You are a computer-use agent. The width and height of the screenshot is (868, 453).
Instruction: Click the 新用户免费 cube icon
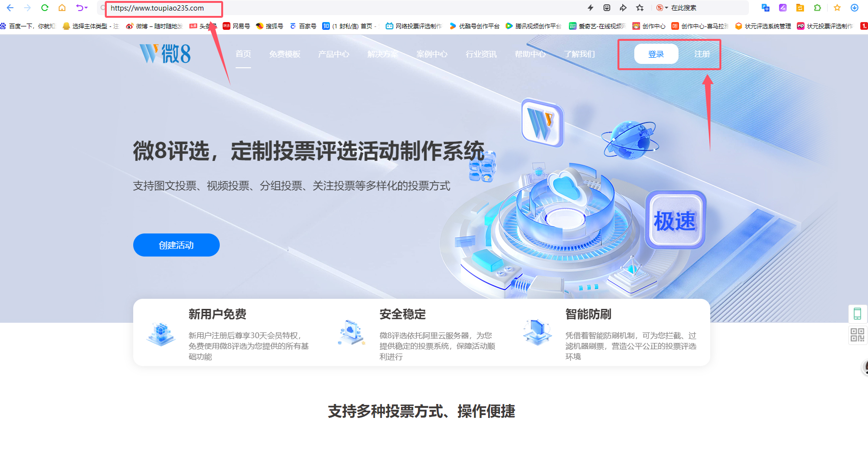pyautogui.click(x=161, y=334)
